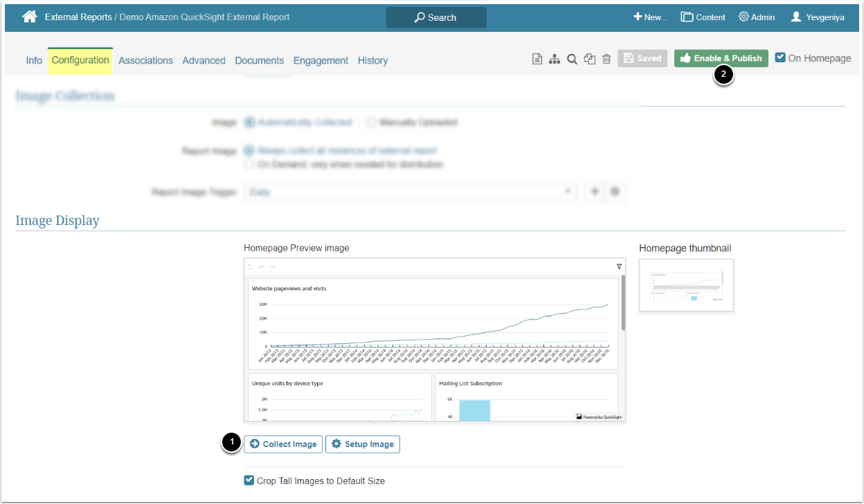Open the document view icon in the toolbar

[x=537, y=60]
